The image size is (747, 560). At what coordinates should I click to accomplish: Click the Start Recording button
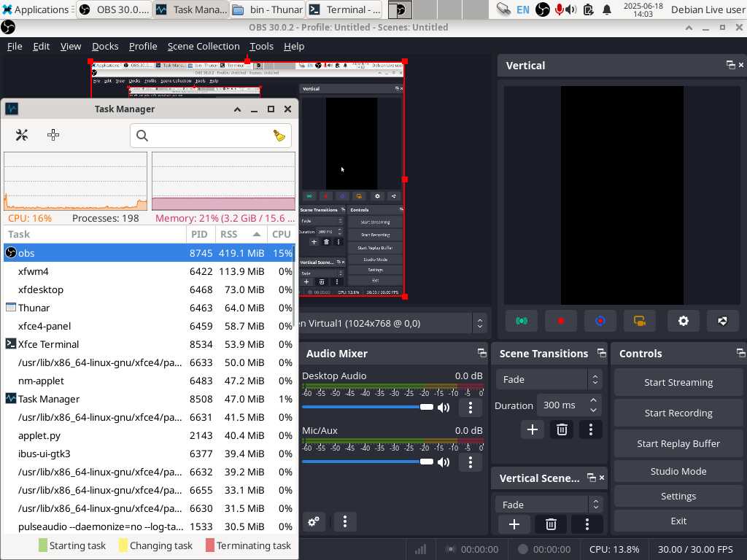click(678, 413)
